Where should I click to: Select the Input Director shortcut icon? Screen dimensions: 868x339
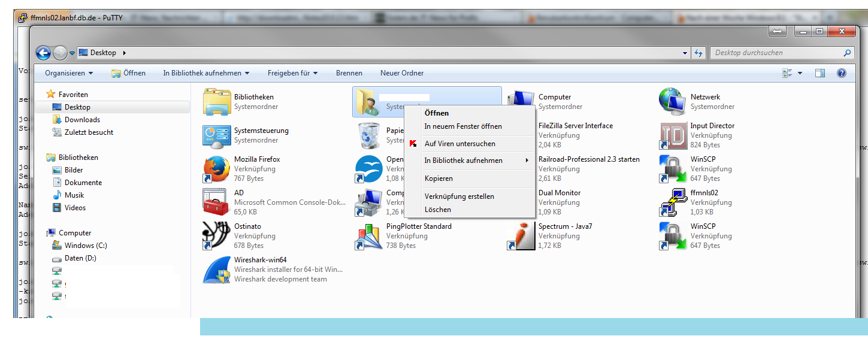pos(673,135)
